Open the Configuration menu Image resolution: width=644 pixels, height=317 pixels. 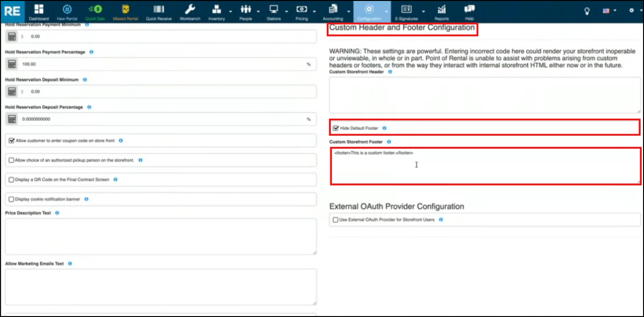pyautogui.click(x=369, y=12)
